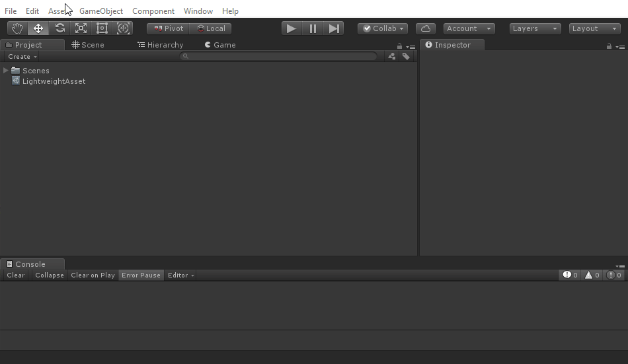The image size is (628, 364).
Task: Open the cloud services icon
Action: 426,28
